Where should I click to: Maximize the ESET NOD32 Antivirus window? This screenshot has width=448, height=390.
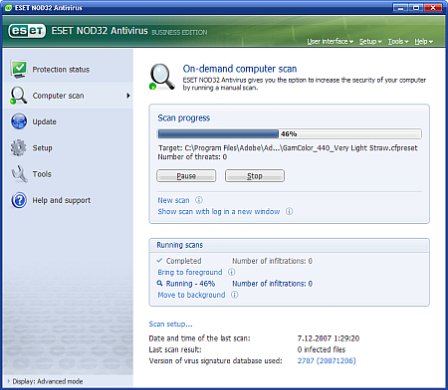416,7
